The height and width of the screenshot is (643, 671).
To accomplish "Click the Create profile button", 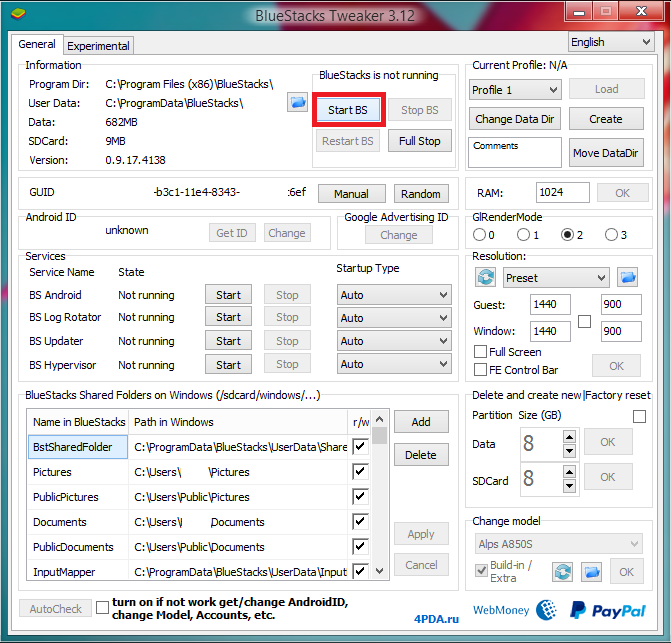I will [606, 119].
